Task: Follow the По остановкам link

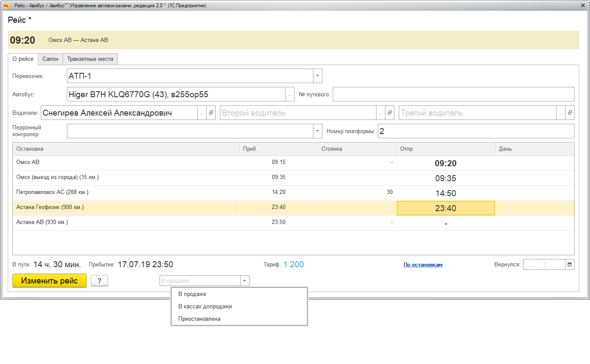Action: pyautogui.click(x=423, y=265)
